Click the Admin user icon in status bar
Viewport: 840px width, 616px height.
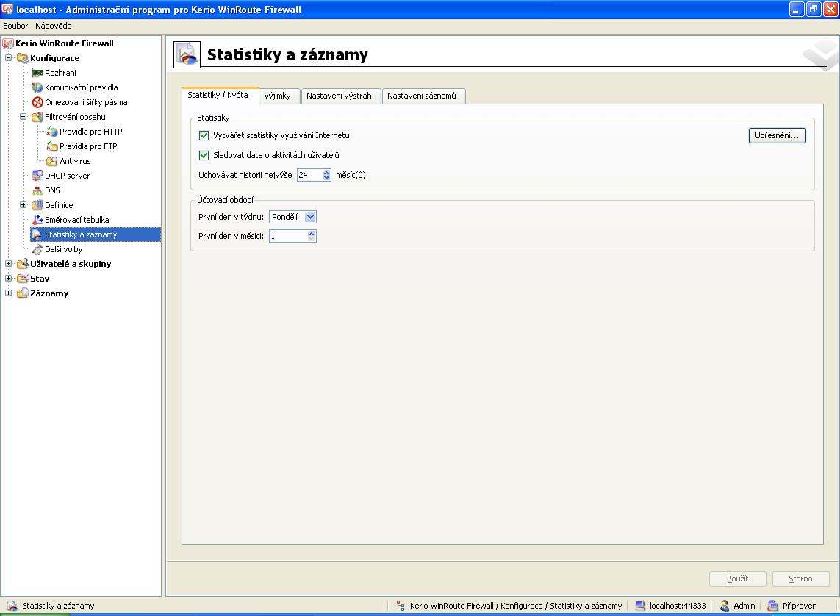(x=725, y=606)
